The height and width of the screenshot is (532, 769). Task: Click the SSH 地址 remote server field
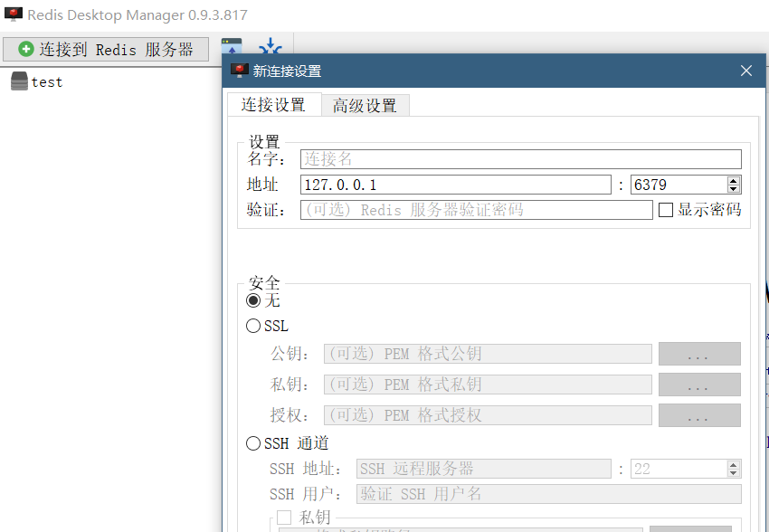[484, 469]
